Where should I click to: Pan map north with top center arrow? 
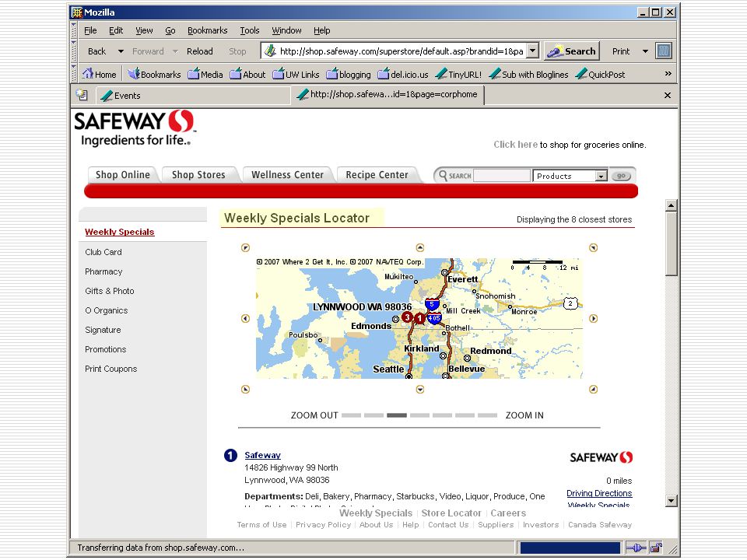[419, 247]
